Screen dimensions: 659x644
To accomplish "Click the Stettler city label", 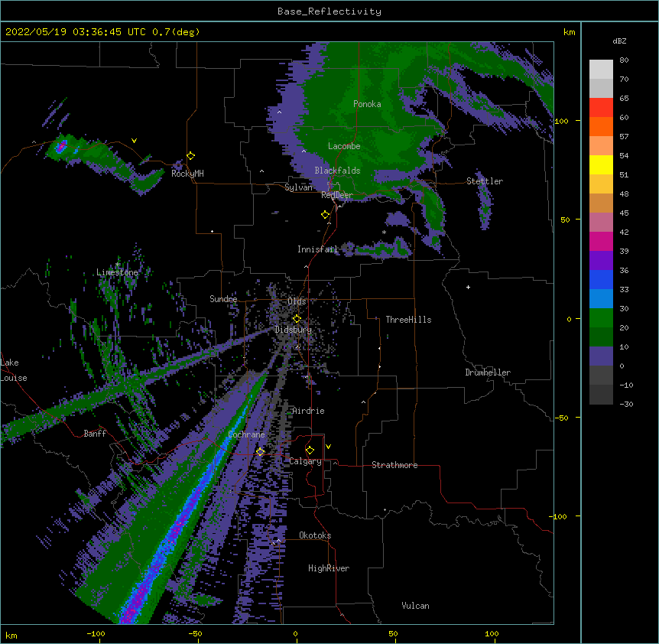I will pyautogui.click(x=485, y=181).
